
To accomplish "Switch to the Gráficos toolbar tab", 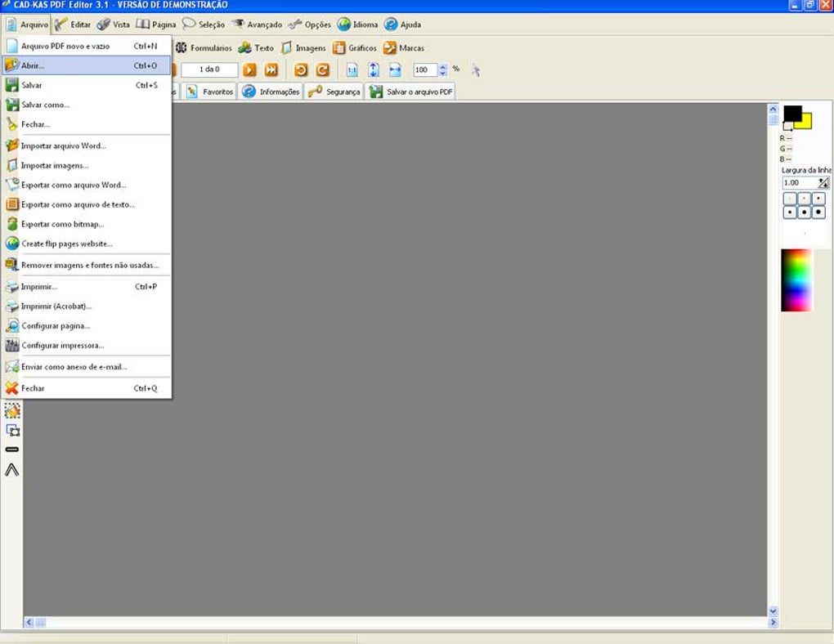I will coord(355,48).
